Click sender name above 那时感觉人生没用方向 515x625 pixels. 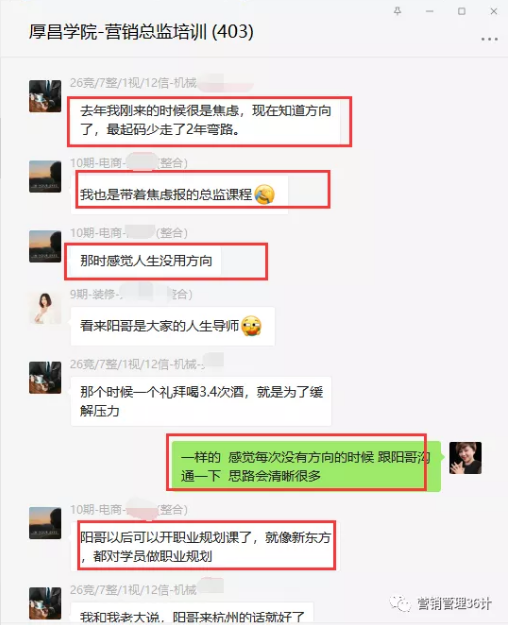(x=128, y=233)
